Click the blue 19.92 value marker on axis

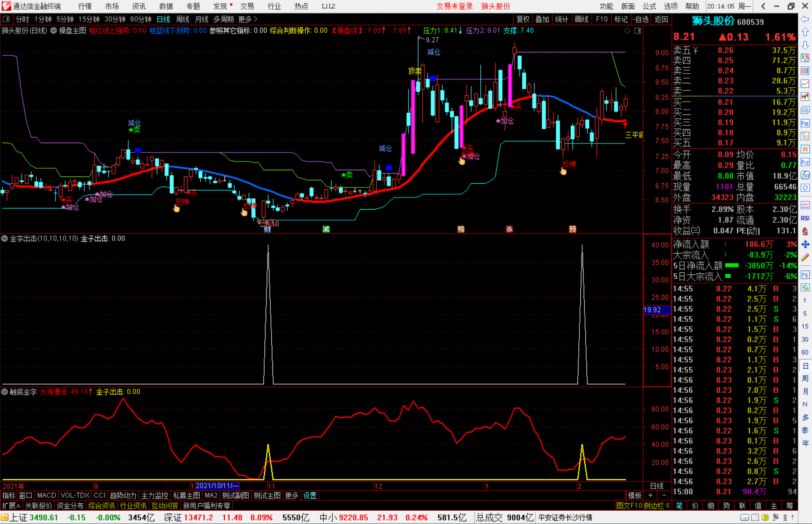[657, 310]
